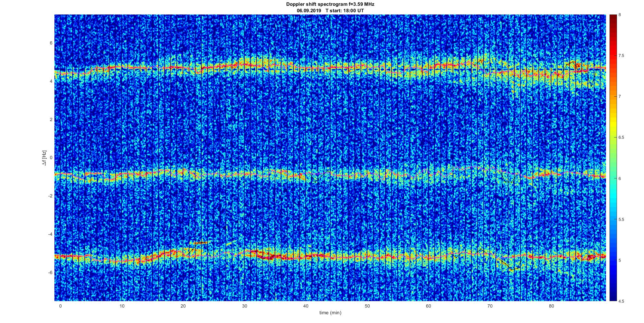This screenshot has height=323, width=644.
Task: Click the y-axis tick label '-6'
Action: (50, 273)
